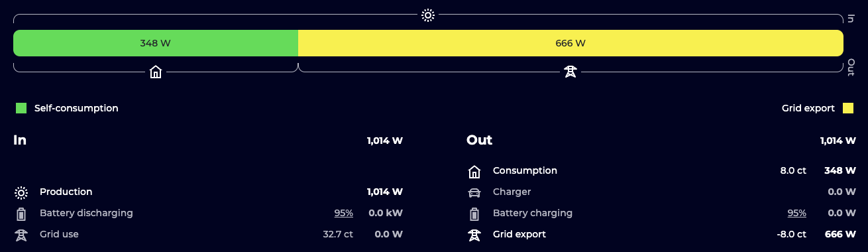Click the house icon under the green bar
Viewport: 868px width, 252px height.
pyautogui.click(x=156, y=72)
